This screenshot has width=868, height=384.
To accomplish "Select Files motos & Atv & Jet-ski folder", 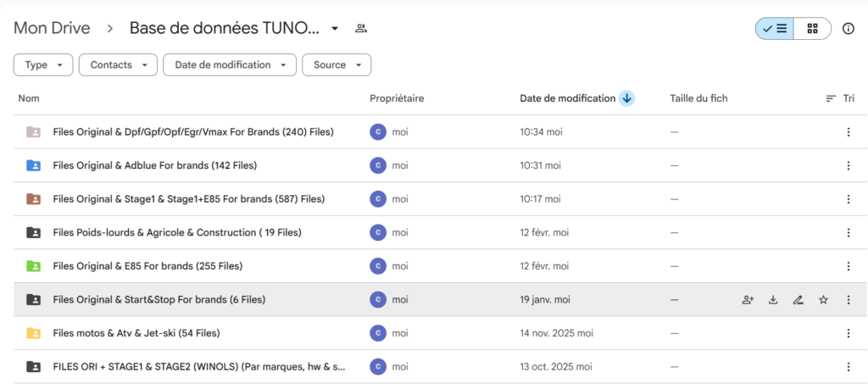I will (136, 333).
